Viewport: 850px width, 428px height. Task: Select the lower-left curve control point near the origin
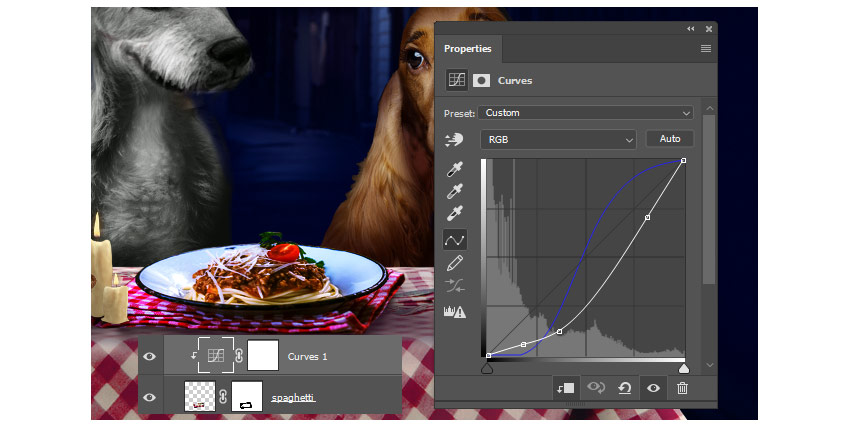coord(523,345)
